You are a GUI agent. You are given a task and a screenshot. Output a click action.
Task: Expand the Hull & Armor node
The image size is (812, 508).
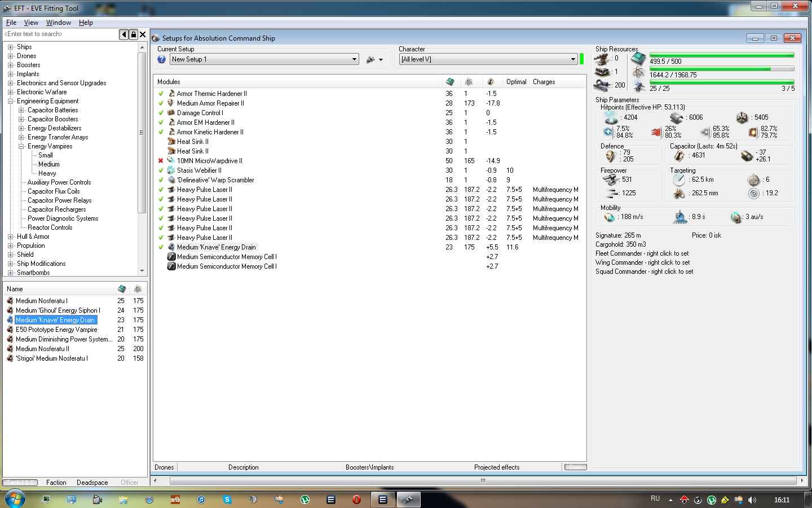[11, 237]
